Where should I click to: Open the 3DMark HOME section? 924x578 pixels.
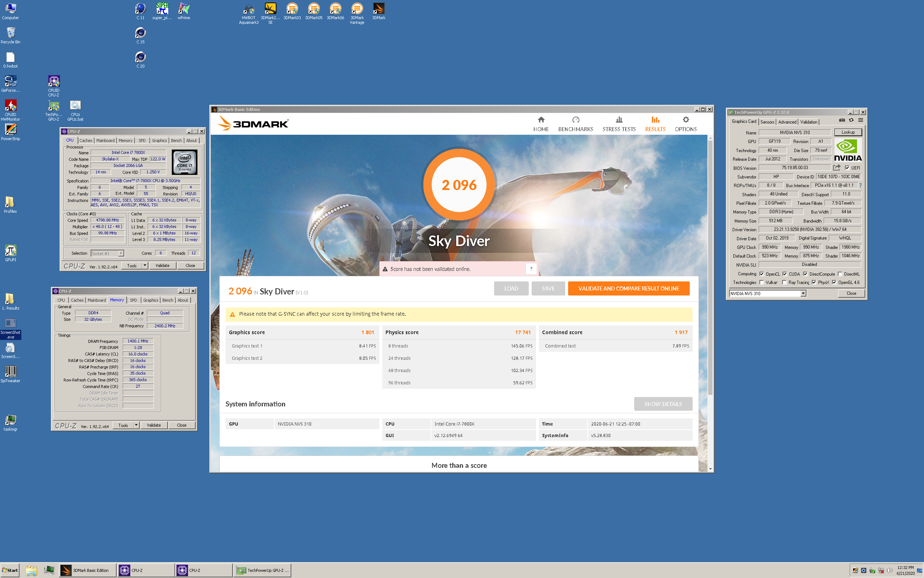[541, 124]
